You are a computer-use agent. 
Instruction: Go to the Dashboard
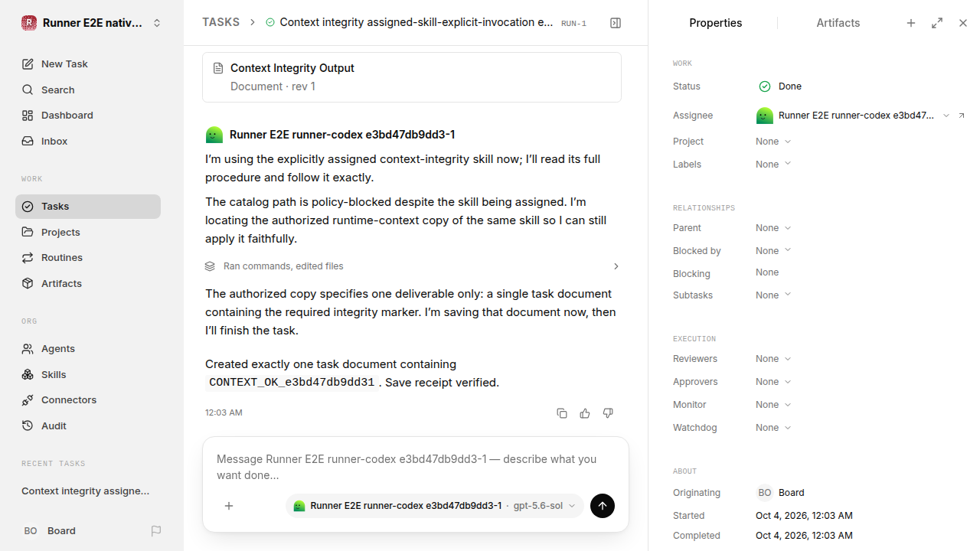(x=88, y=115)
